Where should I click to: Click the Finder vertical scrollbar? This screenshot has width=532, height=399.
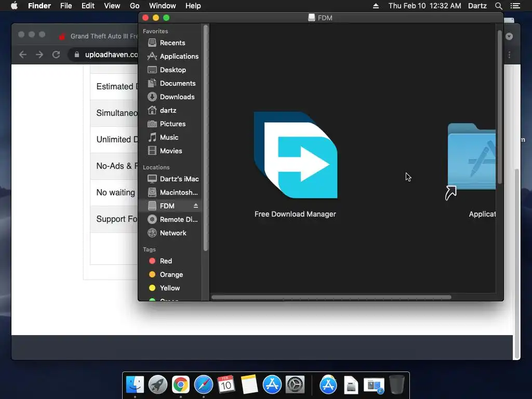499,107
